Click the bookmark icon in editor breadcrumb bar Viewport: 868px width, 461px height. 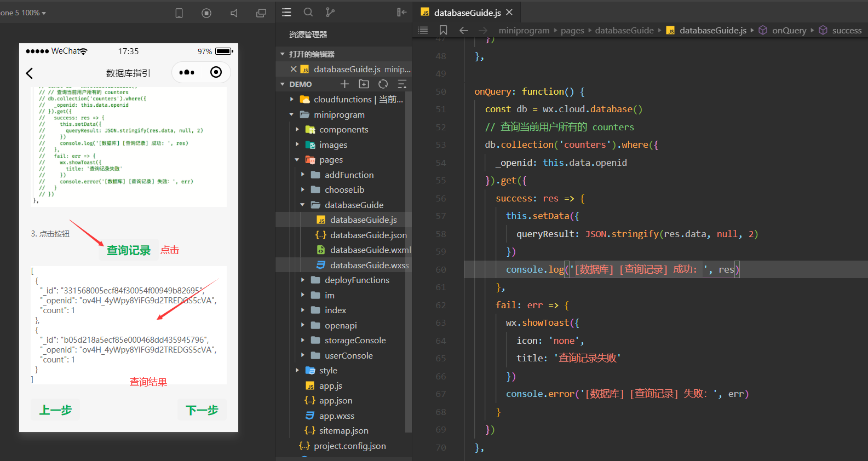point(443,30)
